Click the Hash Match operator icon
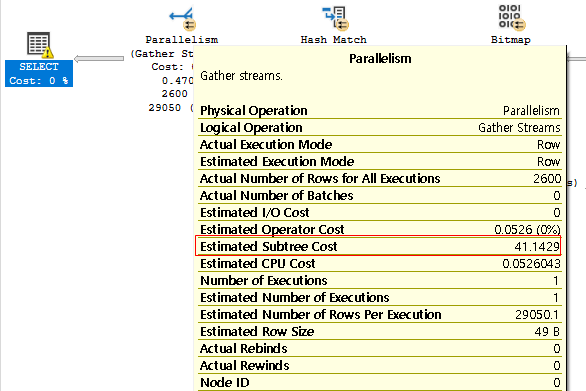 click(x=335, y=18)
